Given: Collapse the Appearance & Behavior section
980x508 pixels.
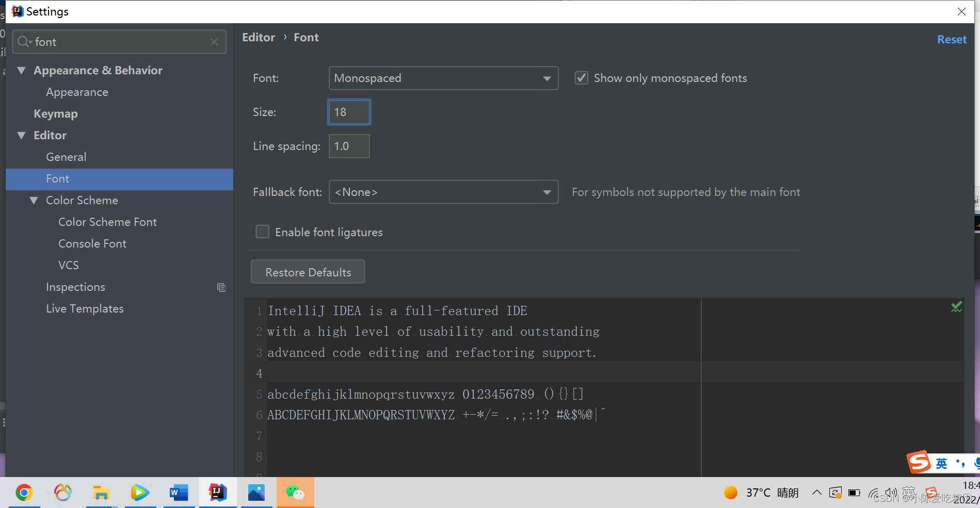Looking at the screenshot, I should click(22, 71).
